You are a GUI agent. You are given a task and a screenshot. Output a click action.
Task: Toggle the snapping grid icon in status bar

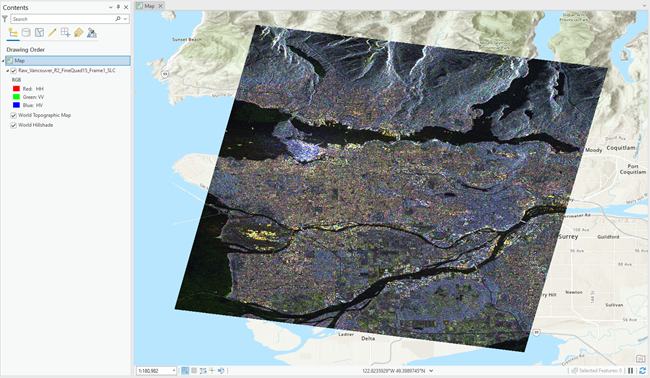(x=185, y=371)
